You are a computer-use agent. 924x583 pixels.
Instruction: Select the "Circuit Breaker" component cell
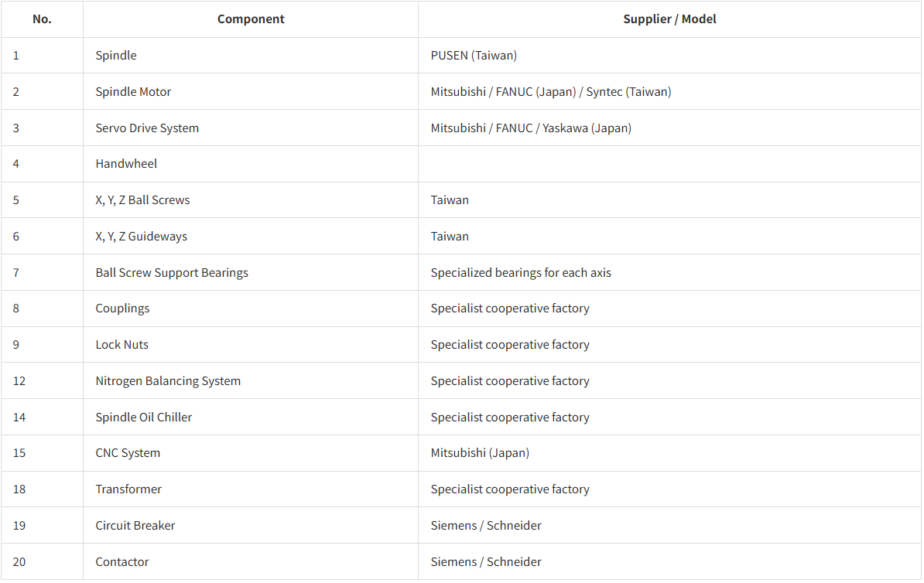[135, 526]
